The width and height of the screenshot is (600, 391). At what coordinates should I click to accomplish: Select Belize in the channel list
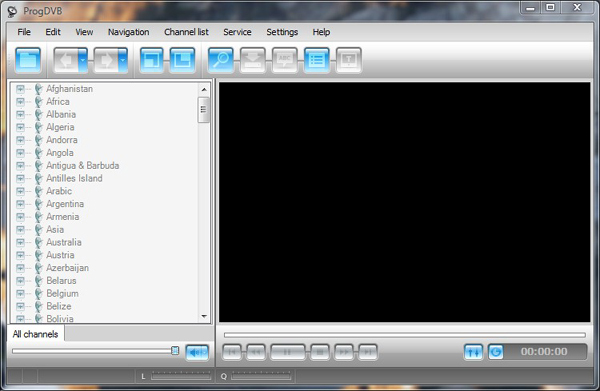click(x=59, y=306)
